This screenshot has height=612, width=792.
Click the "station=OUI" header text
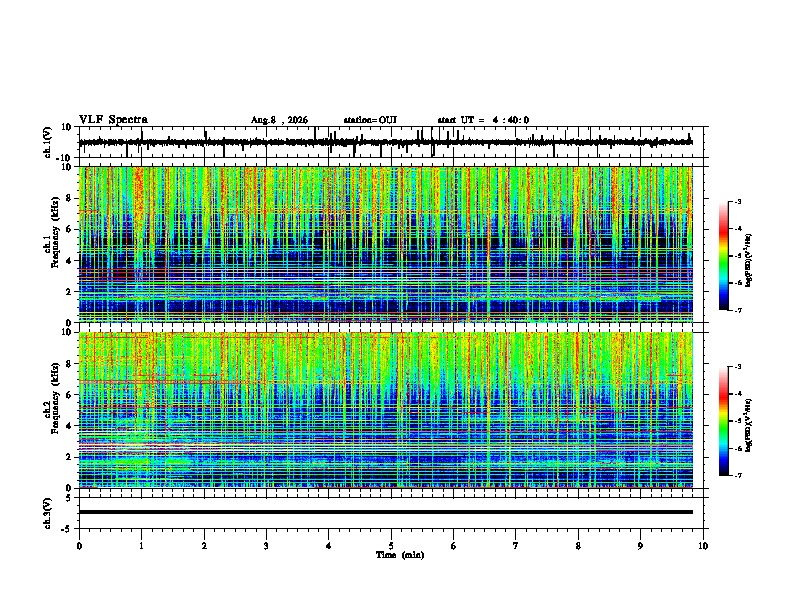pos(370,120)
